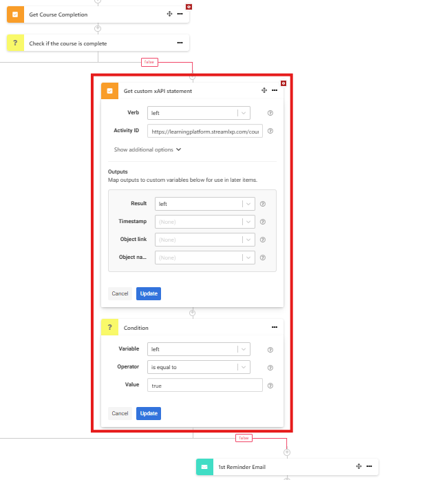This screenshot has width=448, height=480.
Task: Click the help icon next to Operator
Action: point(270,368)
